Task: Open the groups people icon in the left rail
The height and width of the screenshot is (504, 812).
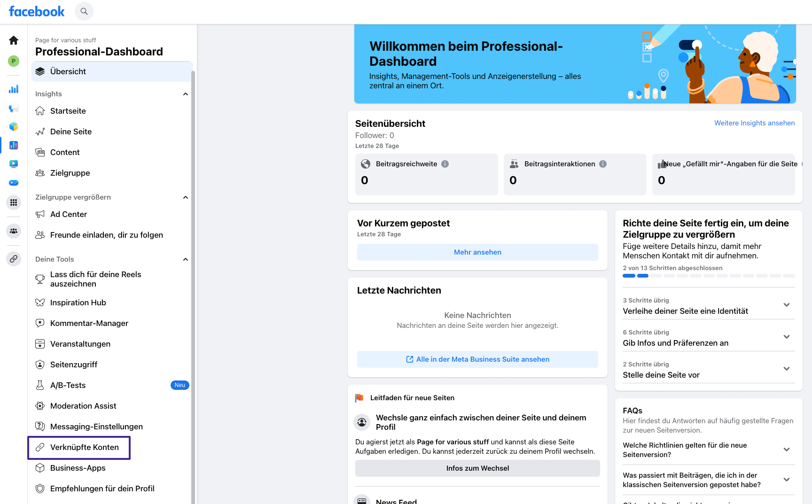Action: 14,231
